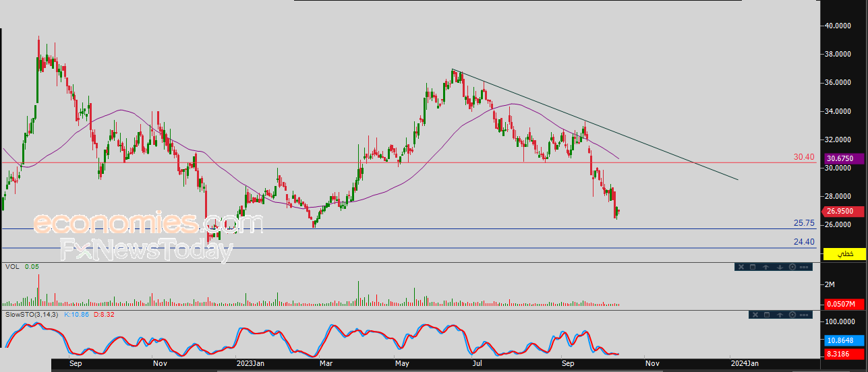Select the 30.40 red horizontal line label

tap(803, 157)
